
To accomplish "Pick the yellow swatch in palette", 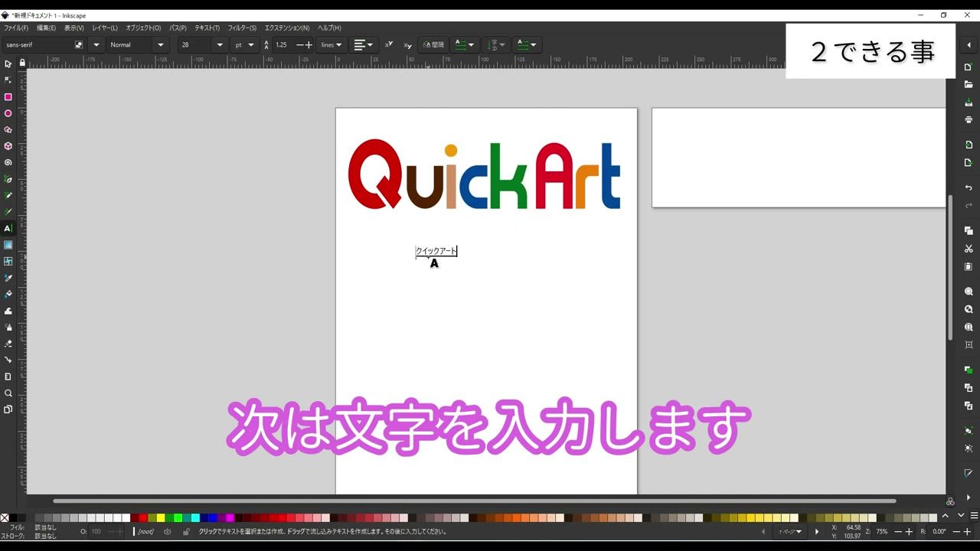I will click(x=160, y=518).
